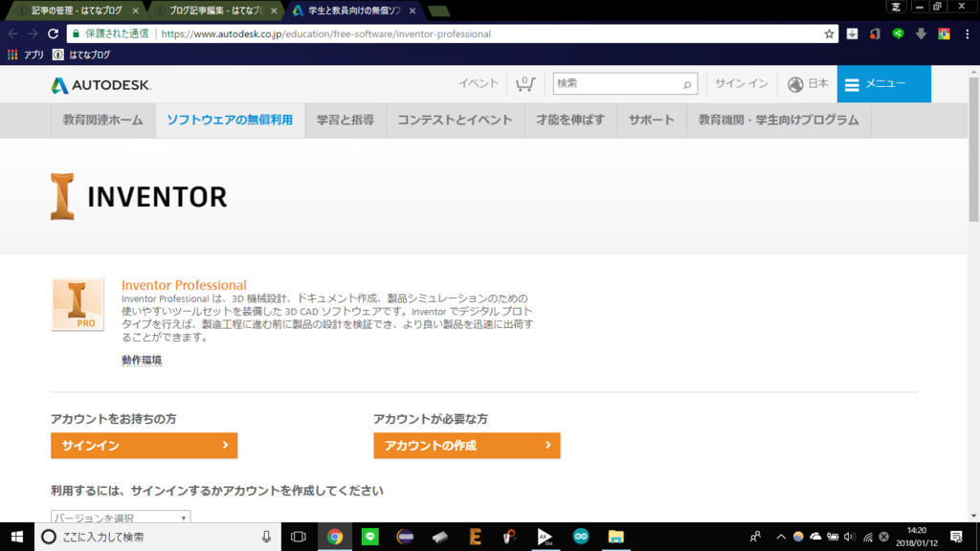Viewport: 980px width, 551px height.
Task: Show hidden system tray icons
Action: pyautogui.click(x=781, y=537)
